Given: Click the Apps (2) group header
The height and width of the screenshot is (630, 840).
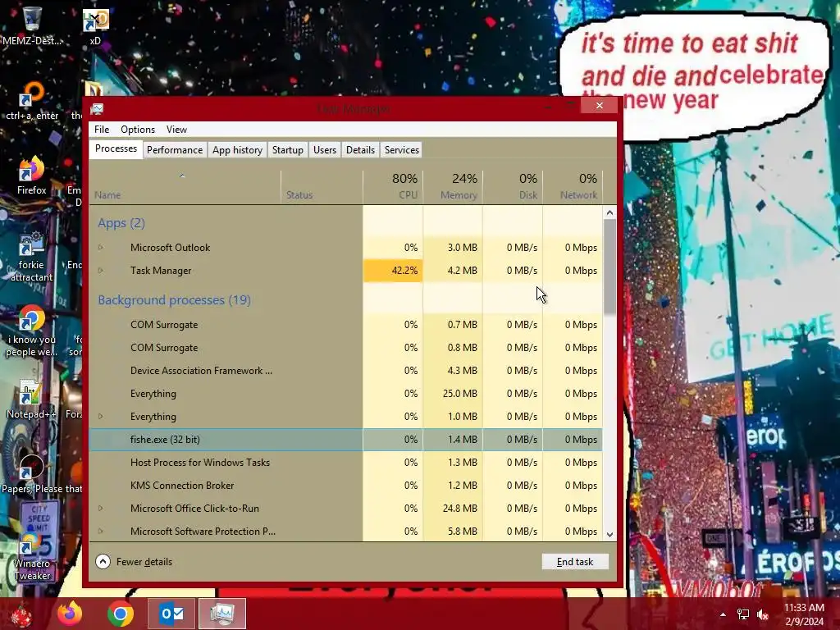Looking at the screenshot, I should [121, 223].
